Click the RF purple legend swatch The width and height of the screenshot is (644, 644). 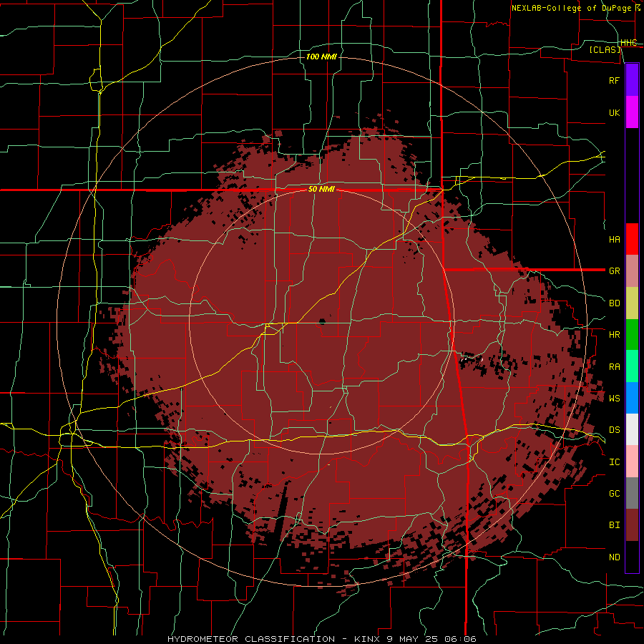pyautogui.click(x=632, y=80)
